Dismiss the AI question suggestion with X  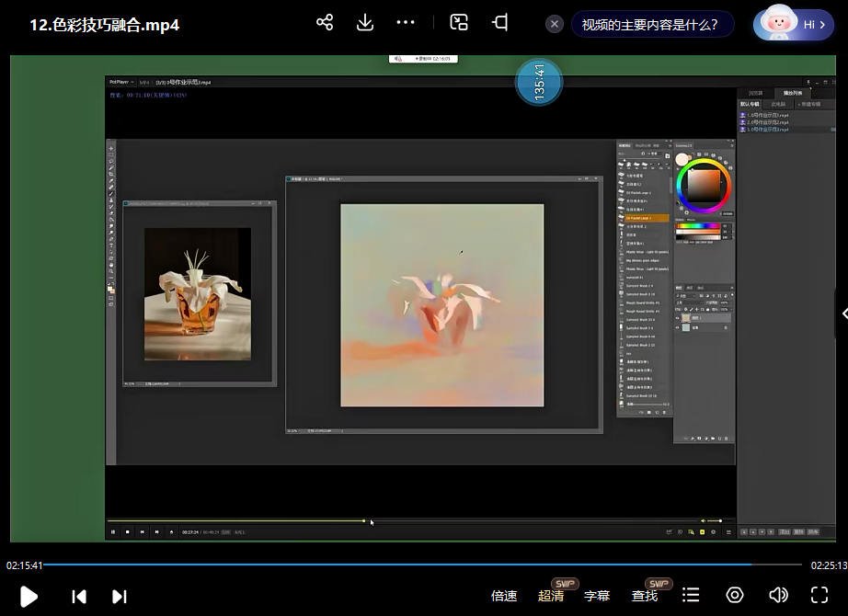(555, 25)
